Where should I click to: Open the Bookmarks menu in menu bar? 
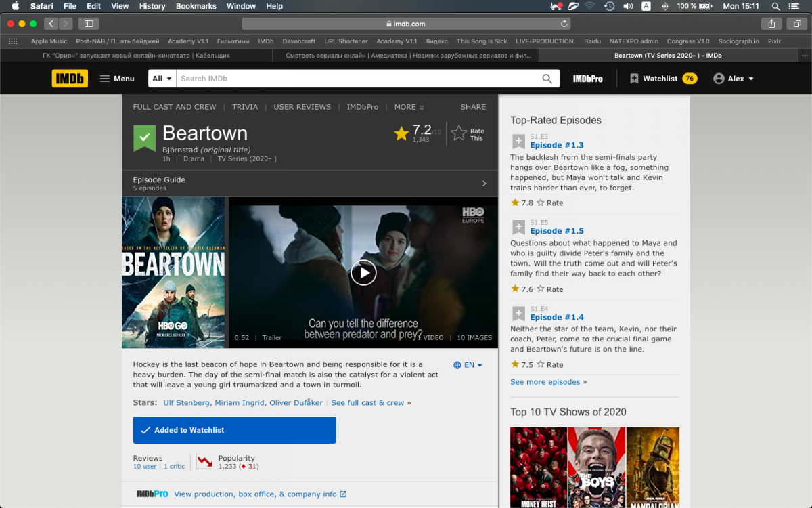coord(196,6)
